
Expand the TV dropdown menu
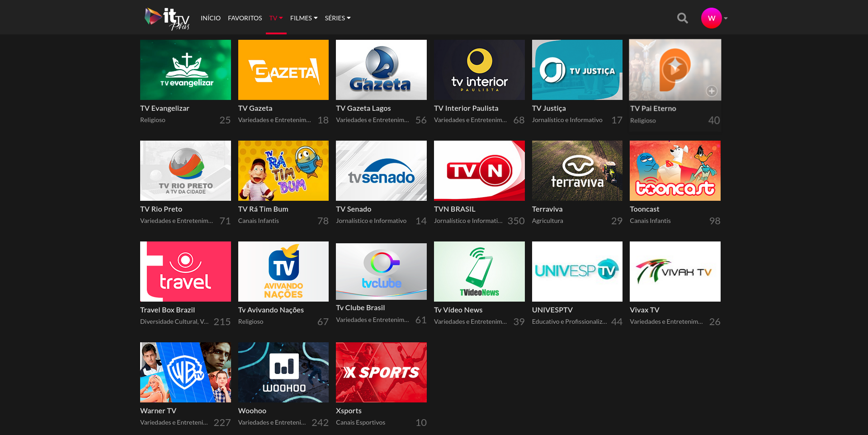(x=276, y=18)
